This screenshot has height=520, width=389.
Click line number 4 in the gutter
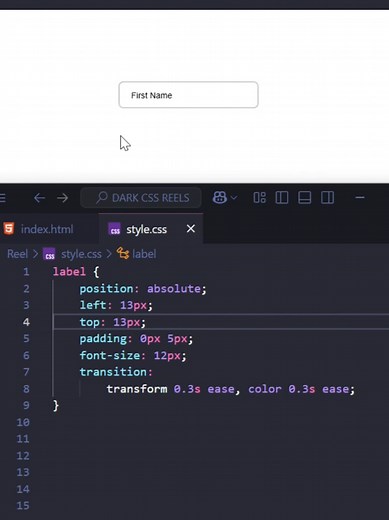(26, 322)
